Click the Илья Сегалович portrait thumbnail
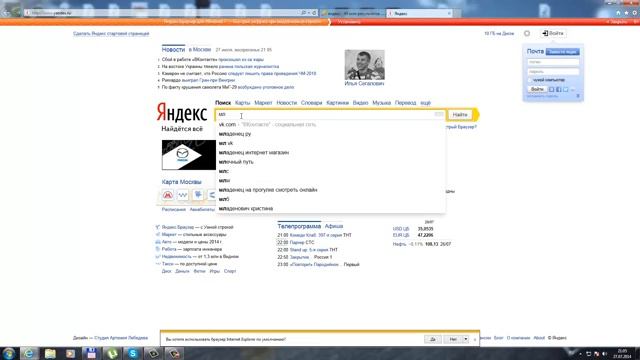This screenshot has height=360, width=640. pos(364,64)
